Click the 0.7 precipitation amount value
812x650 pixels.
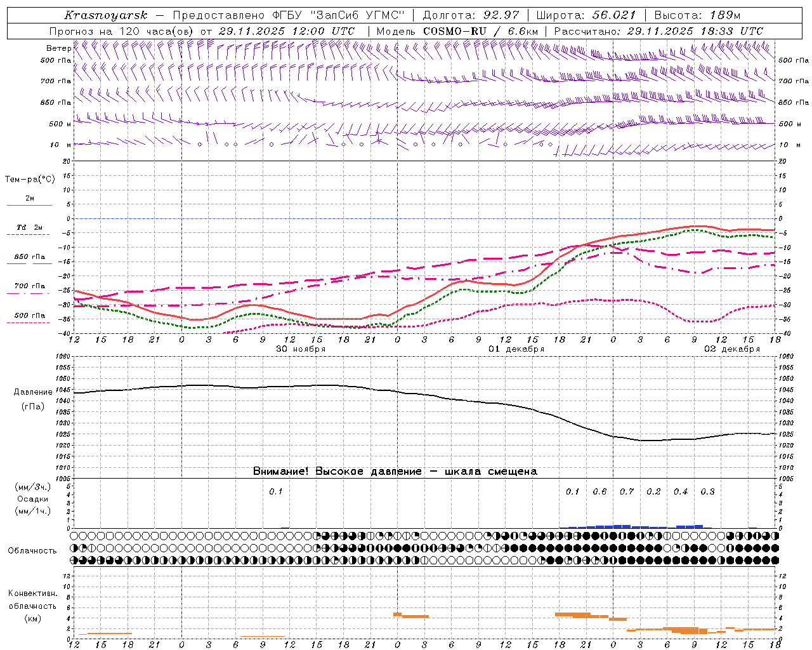point(627,492)
